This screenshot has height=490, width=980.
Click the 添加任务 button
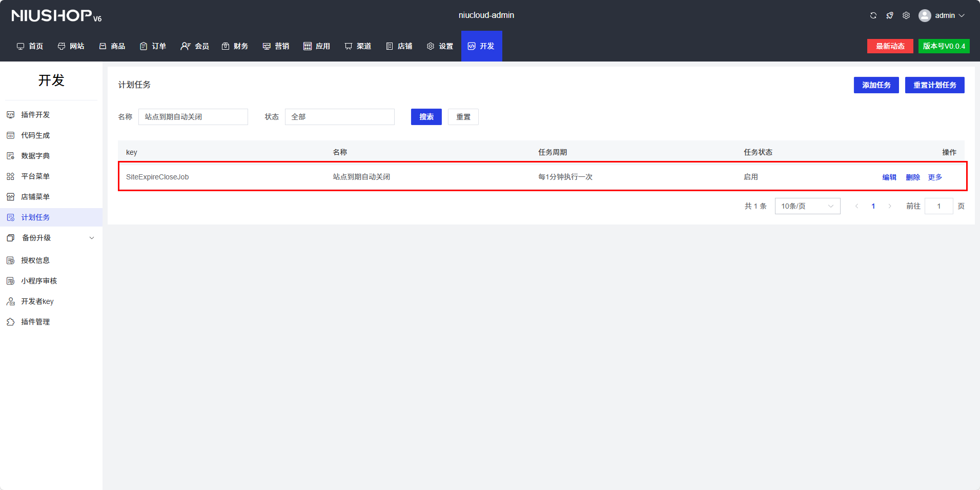[x=876, y=85]
